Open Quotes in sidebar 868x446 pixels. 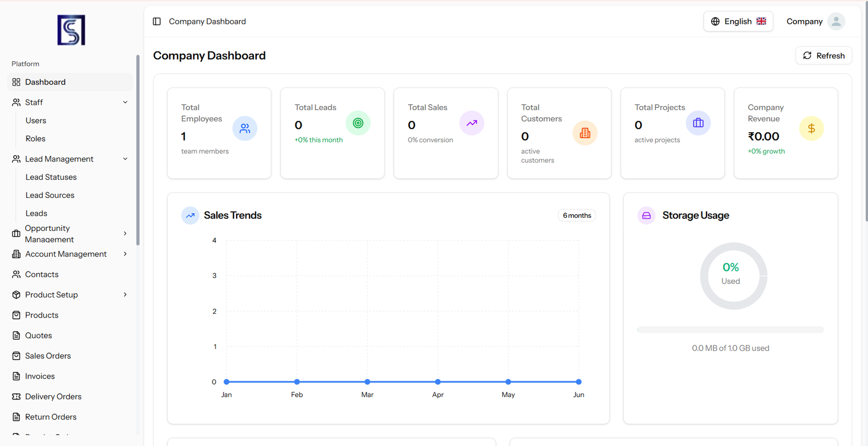click(x=71, y=335)
